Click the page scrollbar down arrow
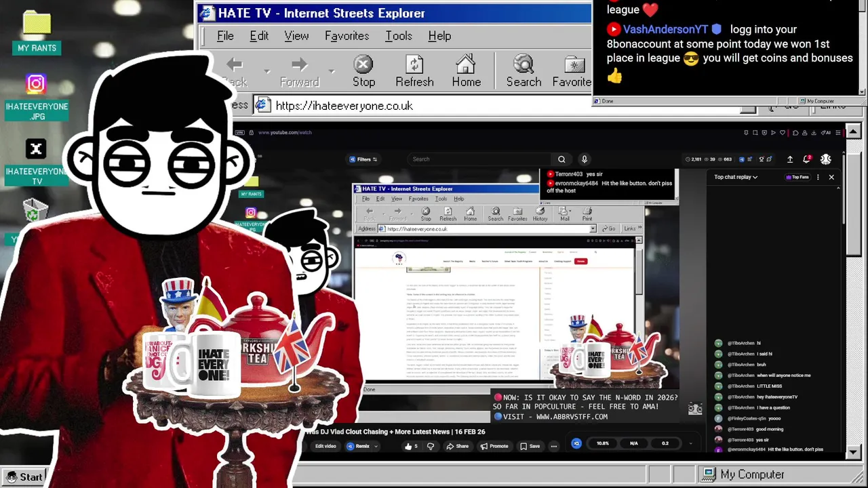 (853, 452)
